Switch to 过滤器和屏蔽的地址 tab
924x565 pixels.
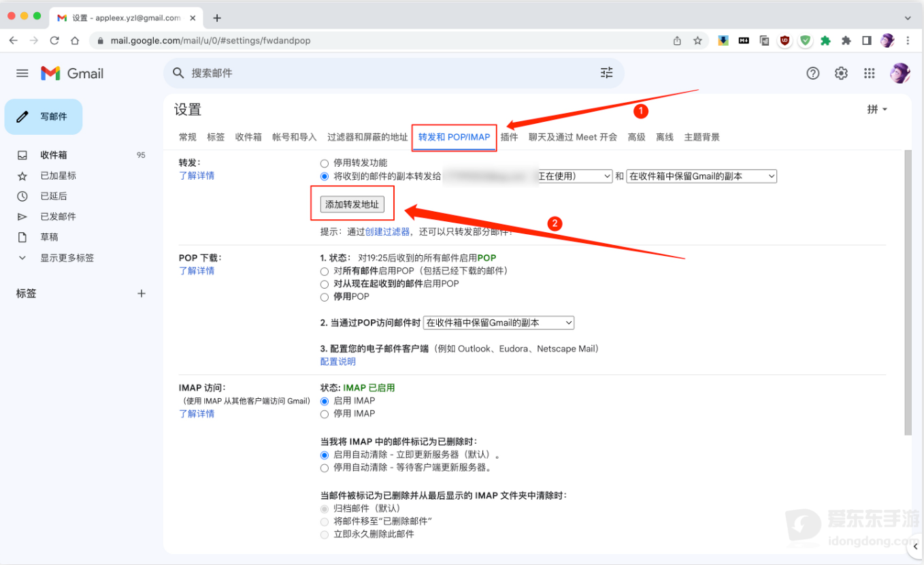point(367,137)
